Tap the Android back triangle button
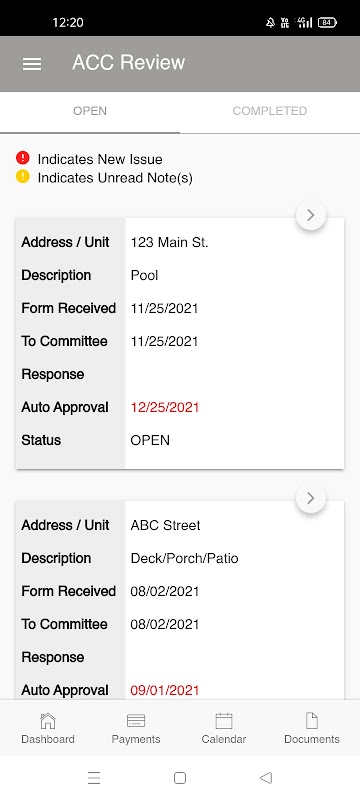Image resolution: width=360 pixels, height=800 pixels. pos(266,778)
